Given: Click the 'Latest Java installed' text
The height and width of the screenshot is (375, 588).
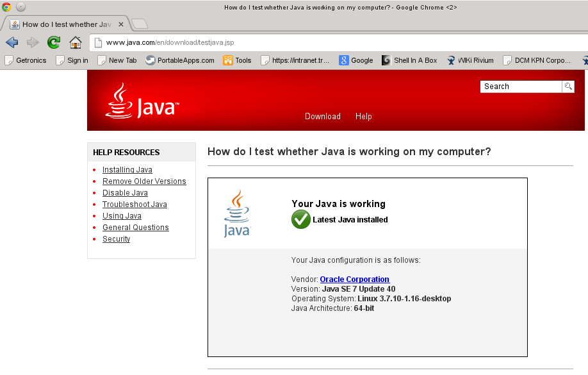Looking at the screenshot, I should coord(350,220).
